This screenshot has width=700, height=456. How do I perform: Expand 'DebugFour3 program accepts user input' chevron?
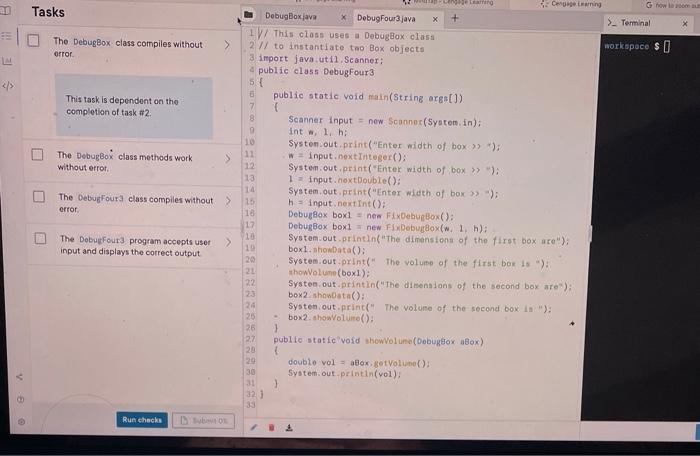[x=229, y=242]
